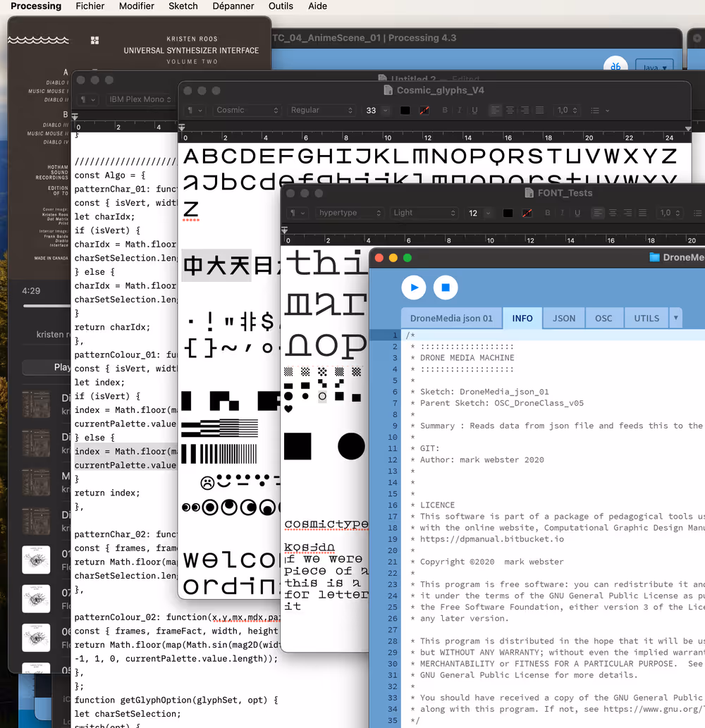Click the debugger butterfly icon in the Processing window
The height and width of the screenshot is (728, 705).
616,66
